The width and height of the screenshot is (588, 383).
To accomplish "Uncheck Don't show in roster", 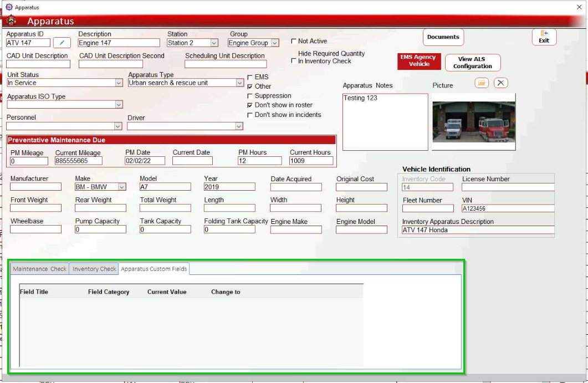I will (250, 105).
